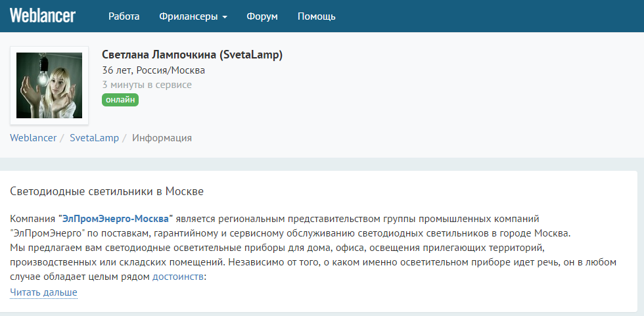
Task: Click the heading Светодиодные светильники в Москве
Action: coord(107,191)
